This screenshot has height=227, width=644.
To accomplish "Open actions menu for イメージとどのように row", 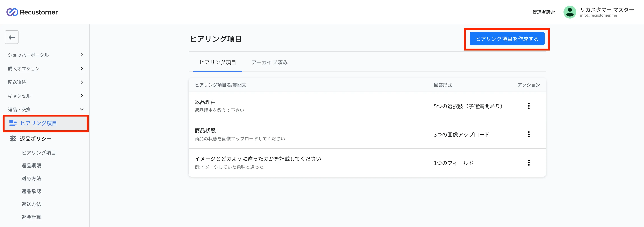I will [529, 163].
